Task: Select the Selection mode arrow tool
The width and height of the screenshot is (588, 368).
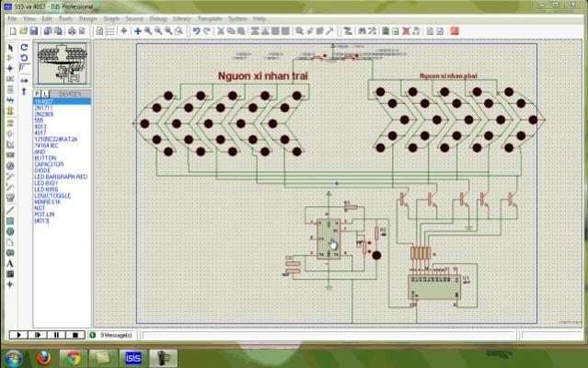Action: (10, 47)
